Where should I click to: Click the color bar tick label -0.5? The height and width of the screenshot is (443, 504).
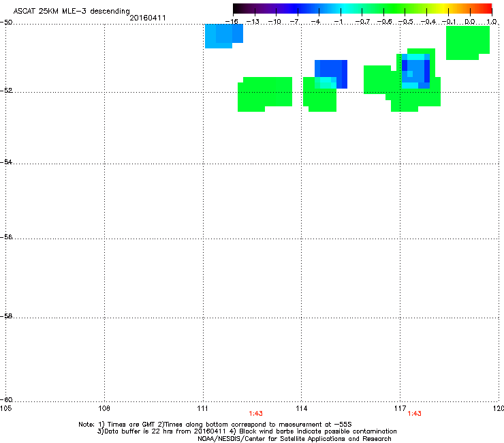pyautogui.click(x=406, y=22)
